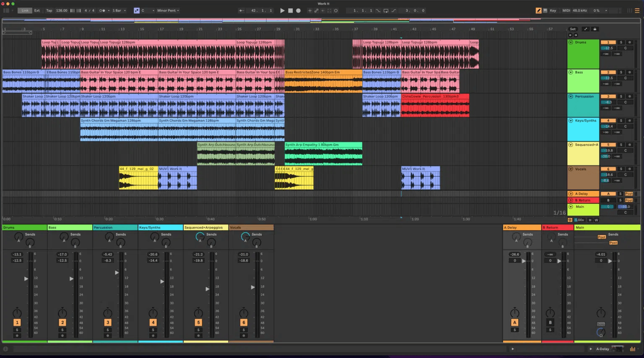Toggle the Loop switch icon
644x358 pixels.
[386, 10]
